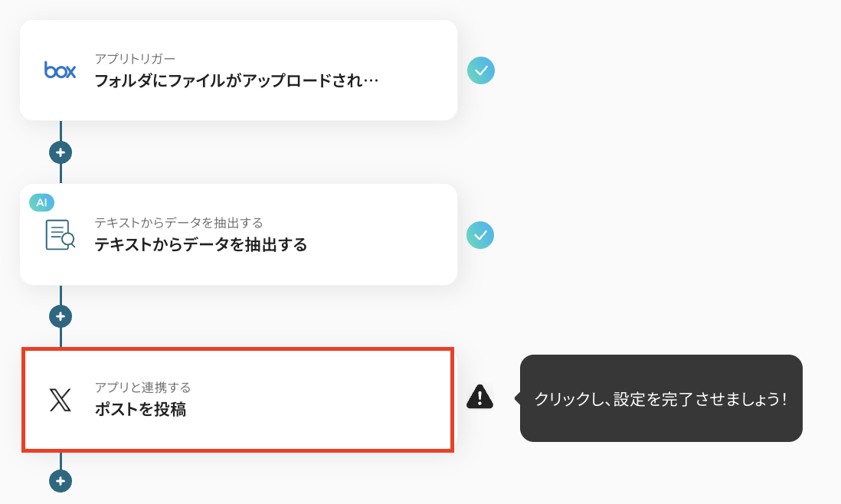The image size is (841, 504).
Task: Click the small grey テキストからデータを抽出する subtitle
Action: [178, 223]
